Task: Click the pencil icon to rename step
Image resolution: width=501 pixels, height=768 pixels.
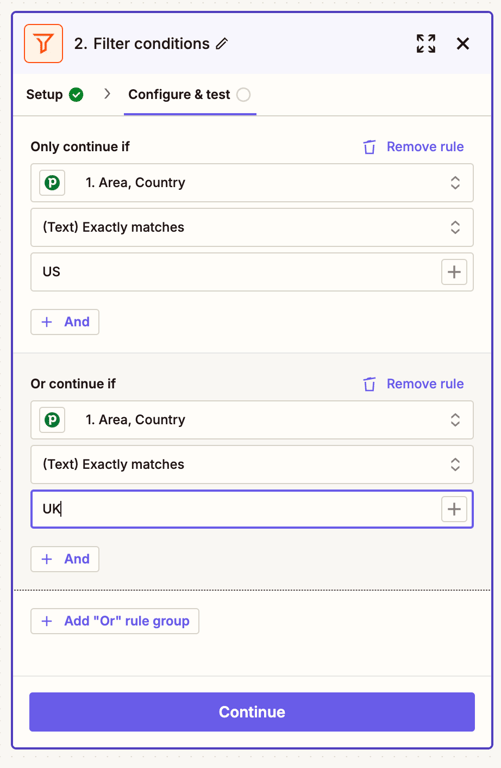Action: pos(222,44)
